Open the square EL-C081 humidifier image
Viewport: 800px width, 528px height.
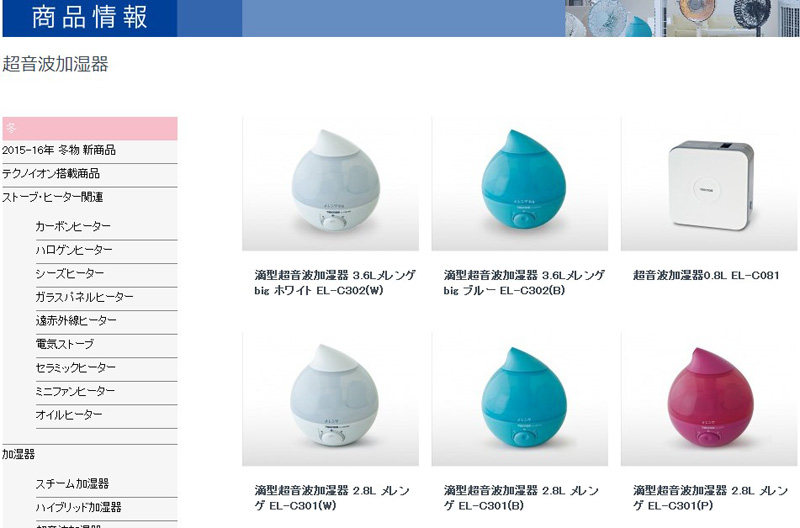click(x=709, y=184)
